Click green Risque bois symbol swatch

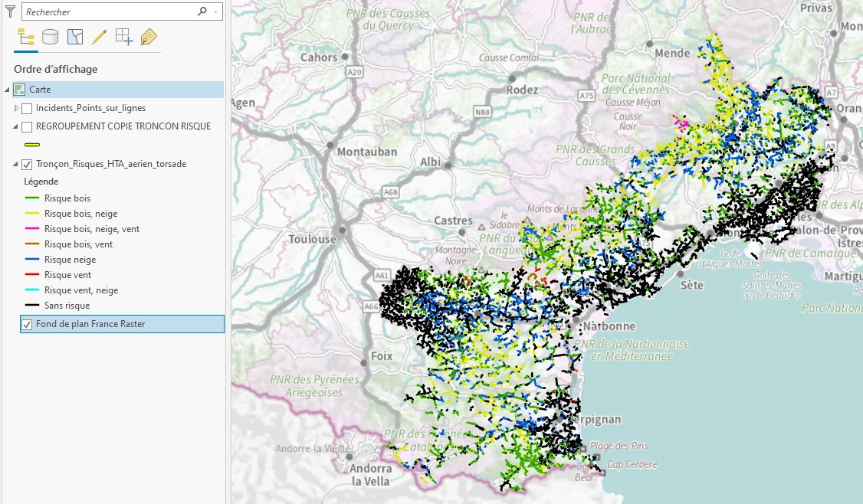32,198
